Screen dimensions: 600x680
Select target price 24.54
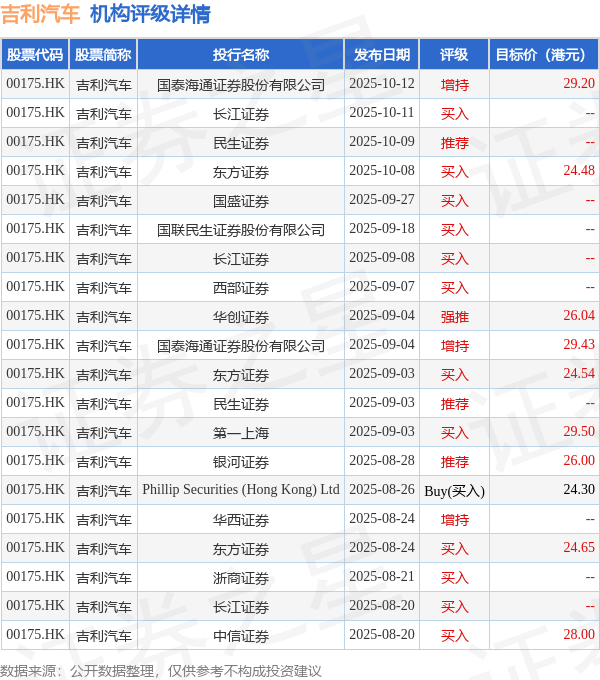(579, 373)
